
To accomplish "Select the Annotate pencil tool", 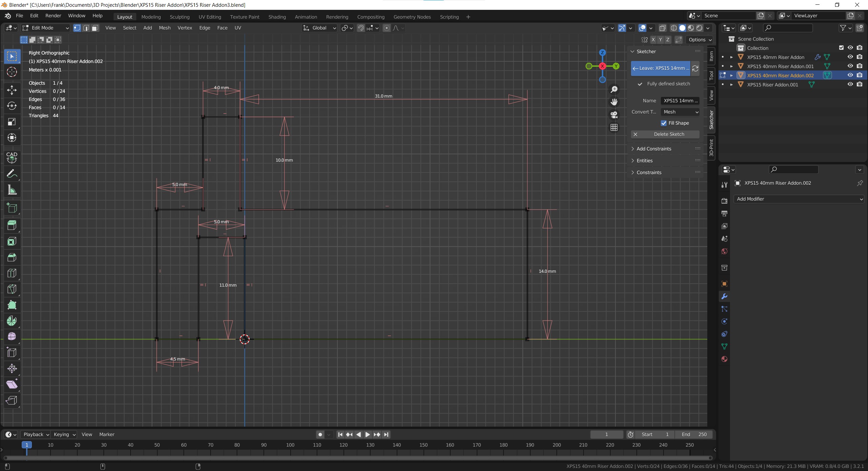I will [12, 174].
